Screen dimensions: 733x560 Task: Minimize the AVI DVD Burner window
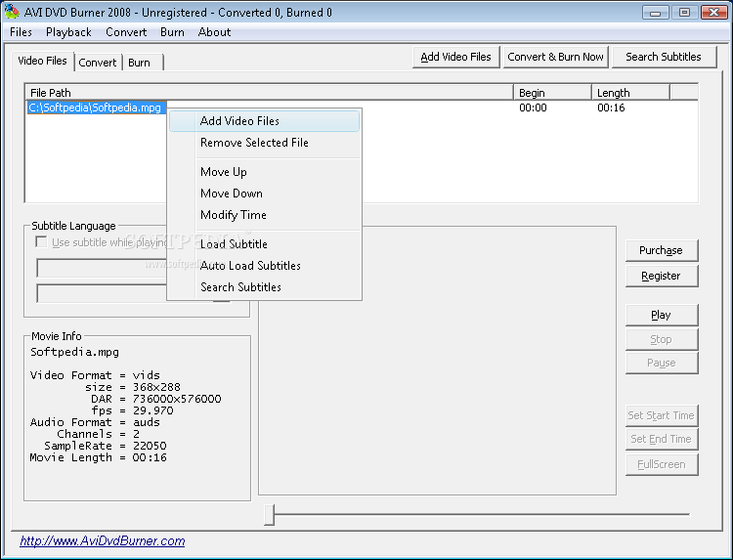[x=656, y=13]
